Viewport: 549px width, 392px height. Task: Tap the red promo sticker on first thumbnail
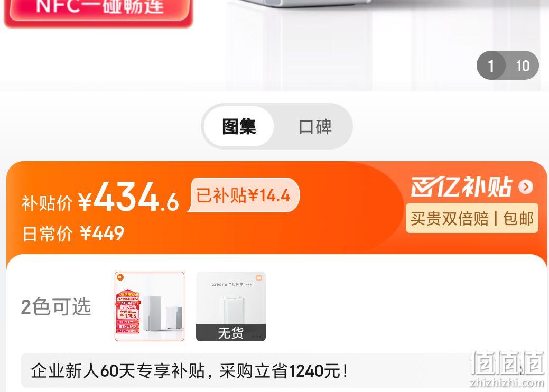pos(128,311)
